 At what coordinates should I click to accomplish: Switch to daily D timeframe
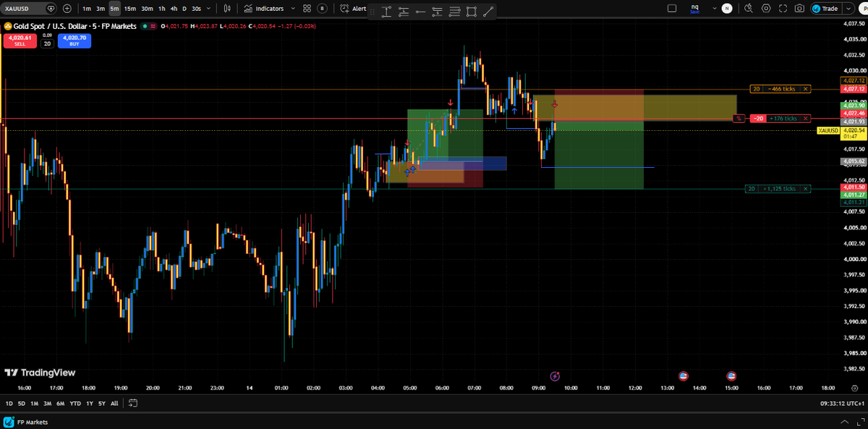coord(184,9)
